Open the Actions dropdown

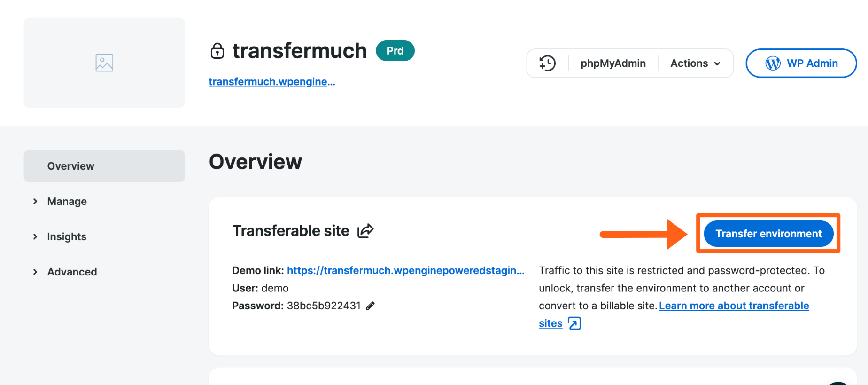695,63
